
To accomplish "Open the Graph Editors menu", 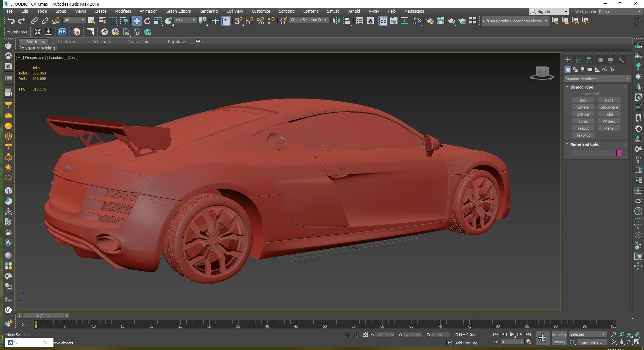I will pyautogui.click(x=178, y=11).
